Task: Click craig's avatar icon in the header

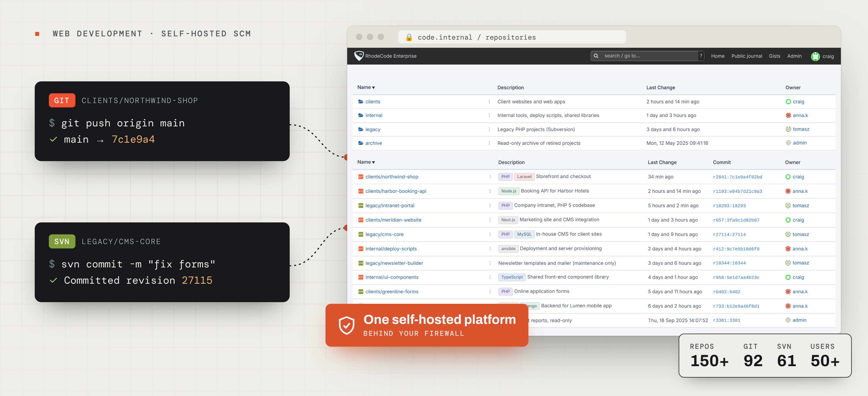Action: tap(815, 56)
